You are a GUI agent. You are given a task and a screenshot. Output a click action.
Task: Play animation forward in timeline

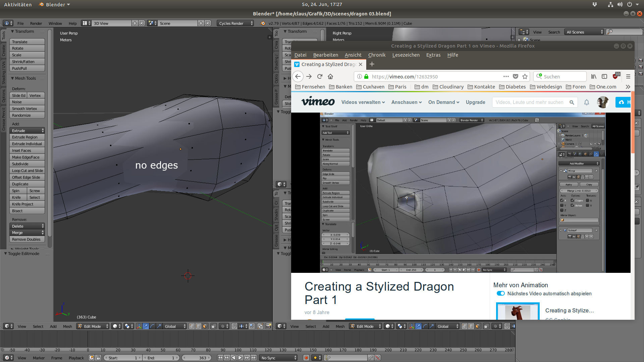click(240, 358)
